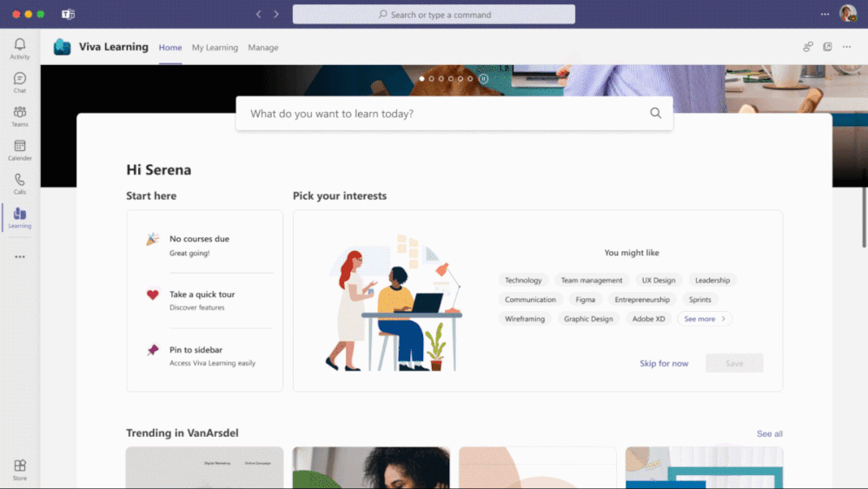The width and height of the screenshot is (868, 489).
Task: Open the first trending course thumbnail
Action: pos(205,467)
